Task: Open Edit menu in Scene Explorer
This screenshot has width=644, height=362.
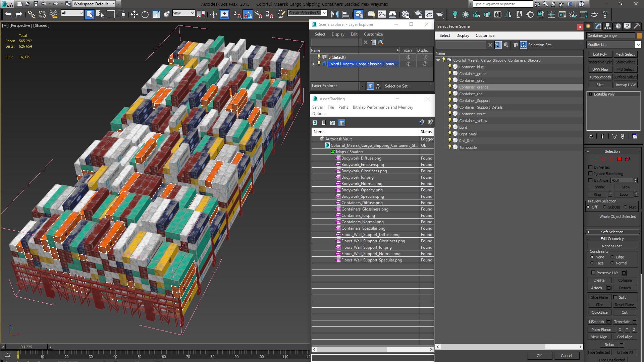Action: pos(354,34)
